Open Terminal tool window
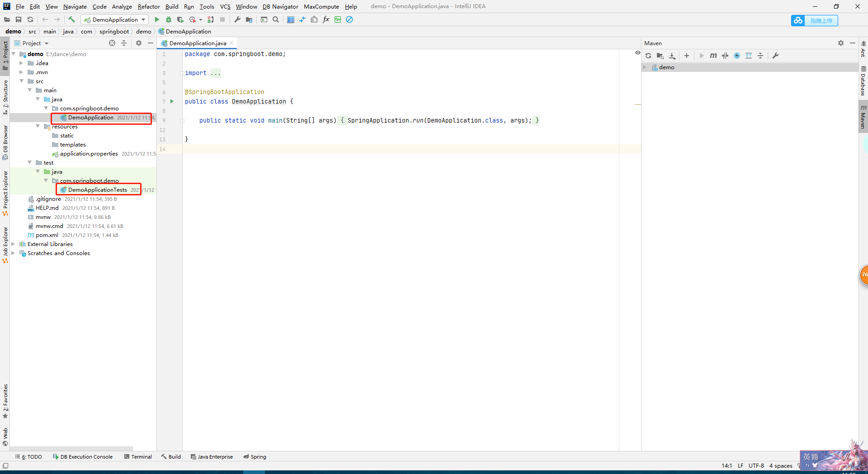This screenshot has width=868, height=474. coord(138,457)
